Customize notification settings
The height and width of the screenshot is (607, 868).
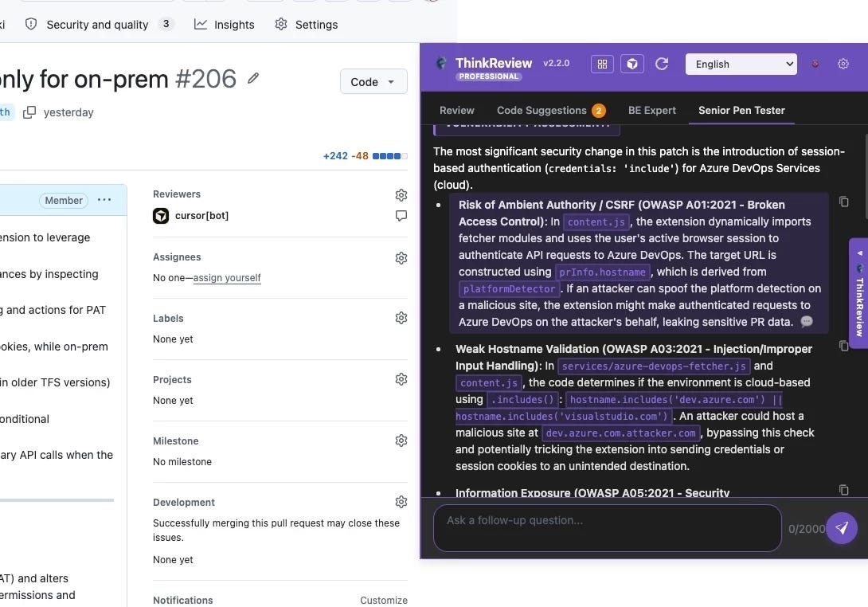pyautogui.click(x=383, y=600)
